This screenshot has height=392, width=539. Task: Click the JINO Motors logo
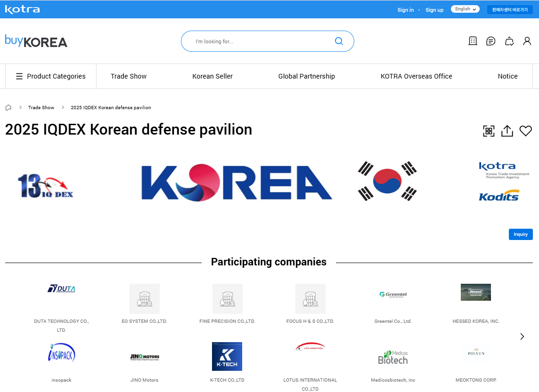(x=144, y=357)
